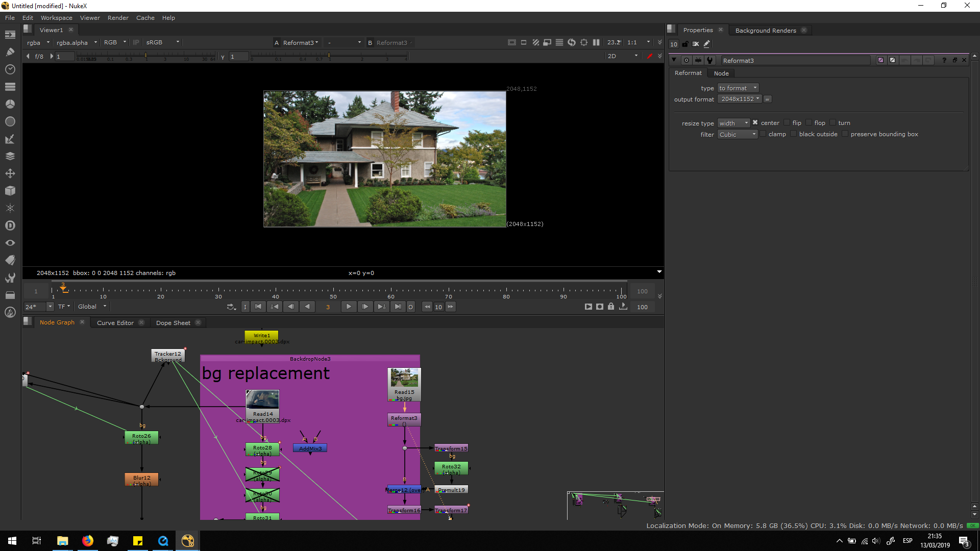The image size is (980, 551).
Task: Click the viewer pause icon
Action: [596, 43]
